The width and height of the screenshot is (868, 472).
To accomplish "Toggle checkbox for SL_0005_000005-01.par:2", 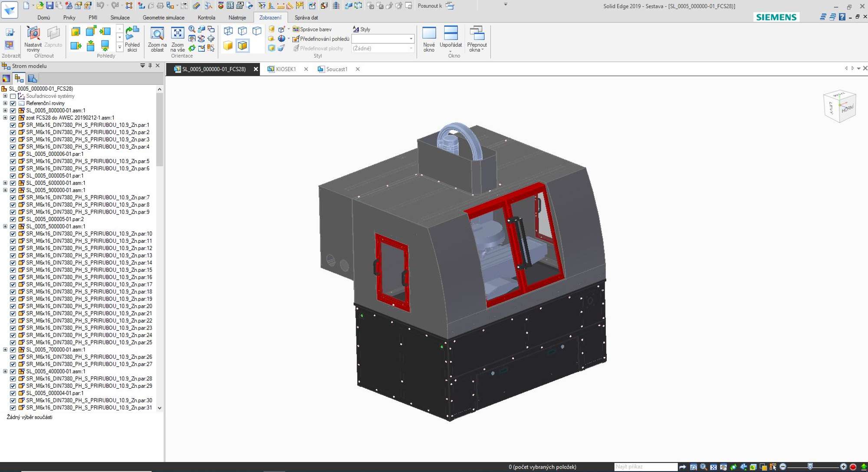I will [13, 219].
